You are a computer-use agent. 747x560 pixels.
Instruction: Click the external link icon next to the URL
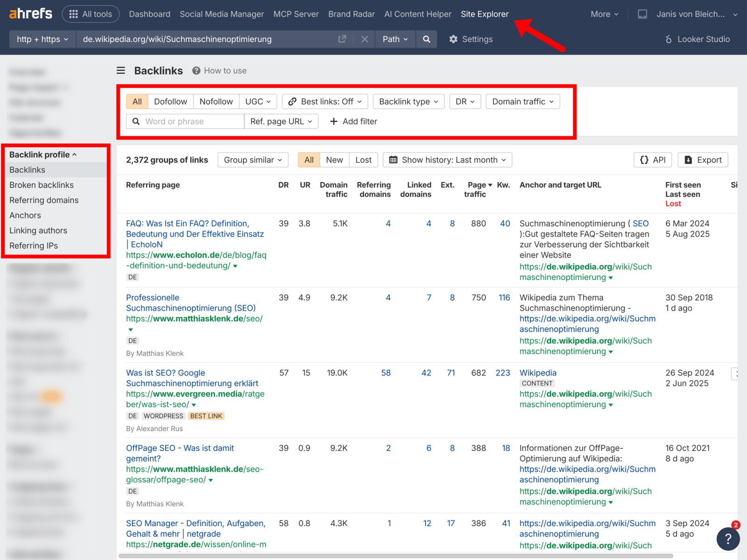click(342, 39)
